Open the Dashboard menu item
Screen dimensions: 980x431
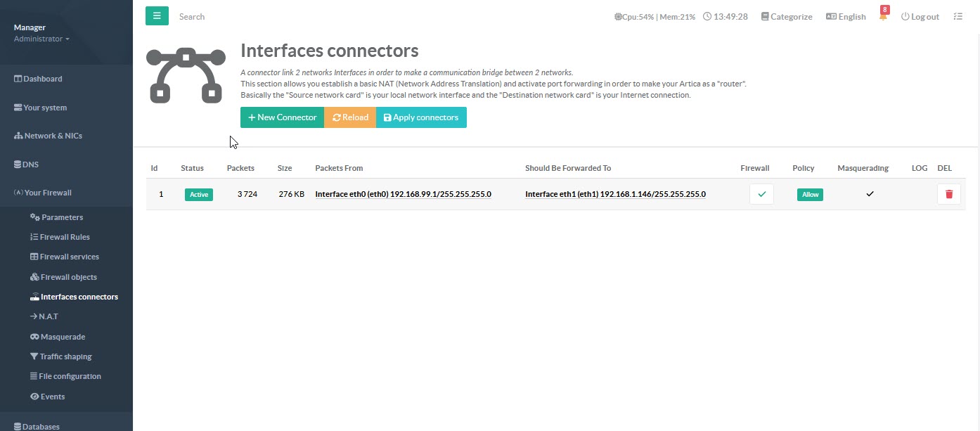(42, 79)
